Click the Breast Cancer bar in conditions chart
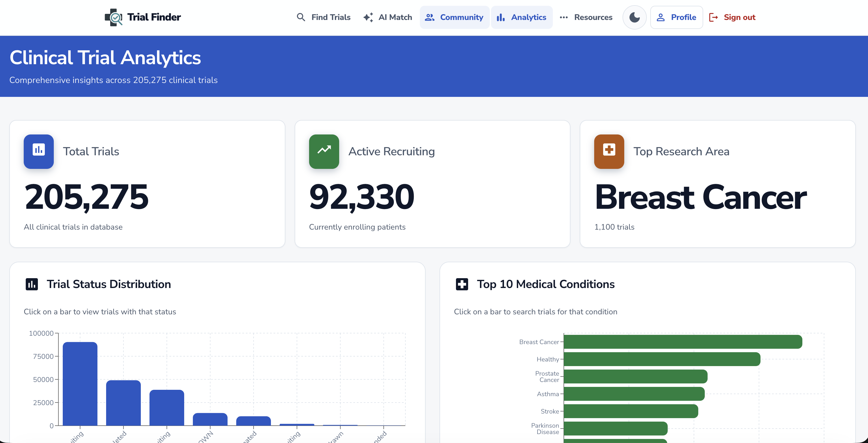Screen dimensions: 868x443 point(683,342)
